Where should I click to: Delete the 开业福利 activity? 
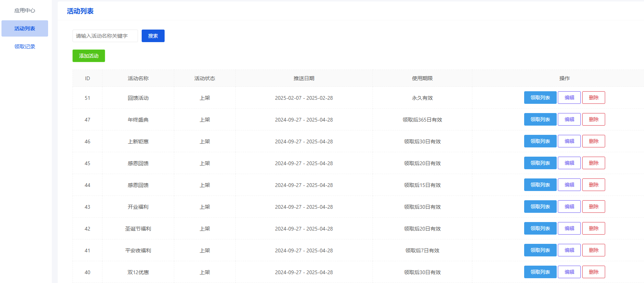coord(593,207)
